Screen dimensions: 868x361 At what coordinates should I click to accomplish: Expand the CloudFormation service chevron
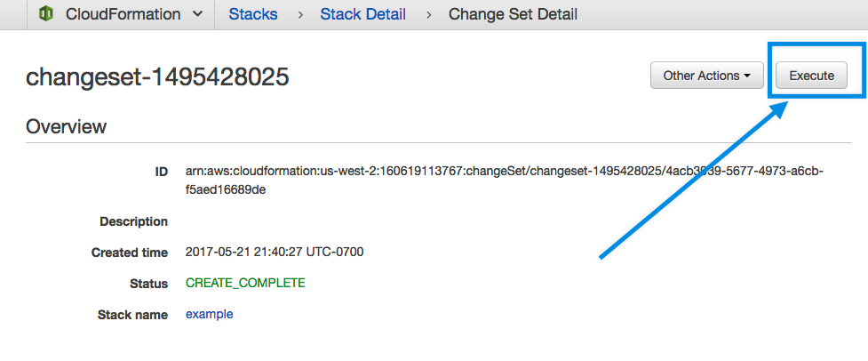coord(197,14)
